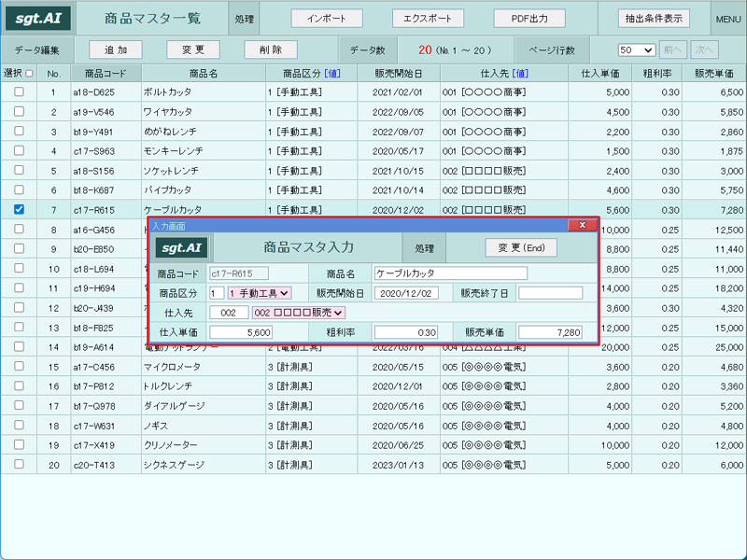Click product name ソケットレンチ
Image resolution: width=747 pixels, height=560 pixels.
pos(171,171)
